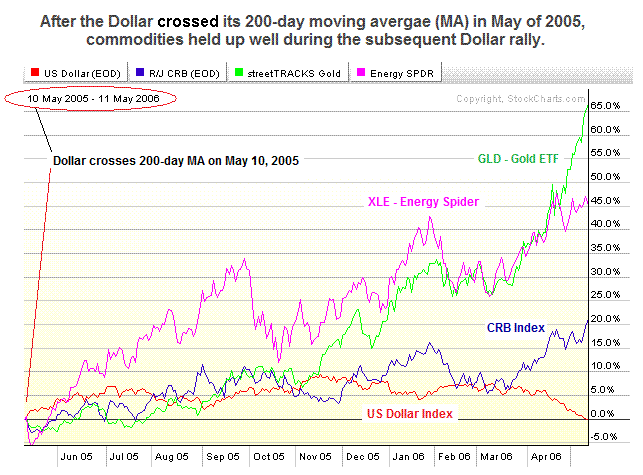
Task: Click the 'US Dollar Index' label
Action: (x=410, y=413)
